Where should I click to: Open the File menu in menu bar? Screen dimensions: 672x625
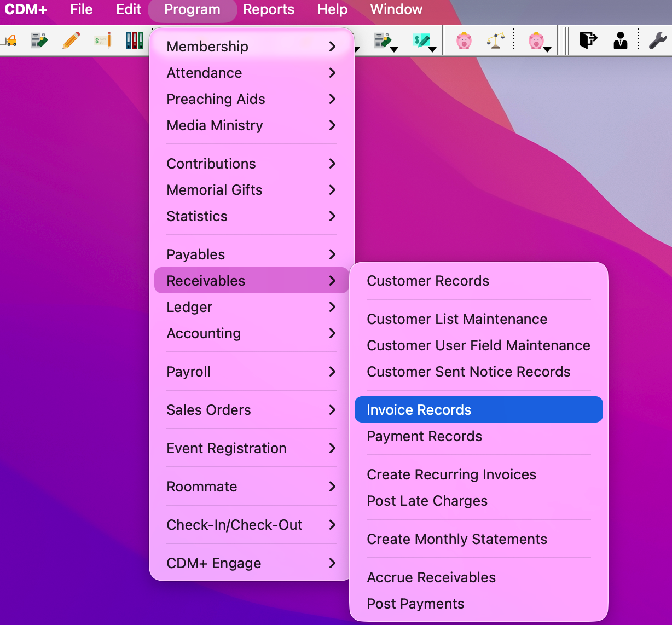click(82, 10)
